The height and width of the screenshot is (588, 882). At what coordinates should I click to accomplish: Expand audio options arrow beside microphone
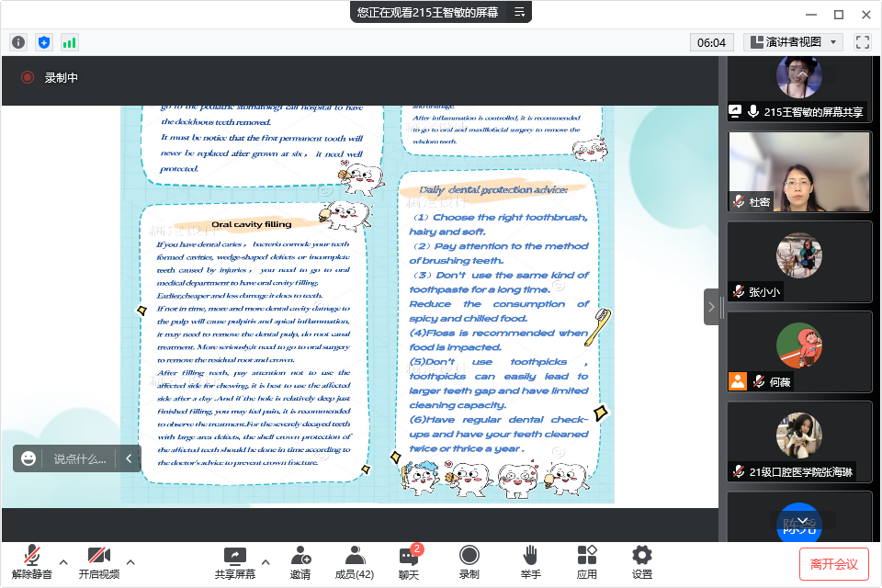coord(63,562)
